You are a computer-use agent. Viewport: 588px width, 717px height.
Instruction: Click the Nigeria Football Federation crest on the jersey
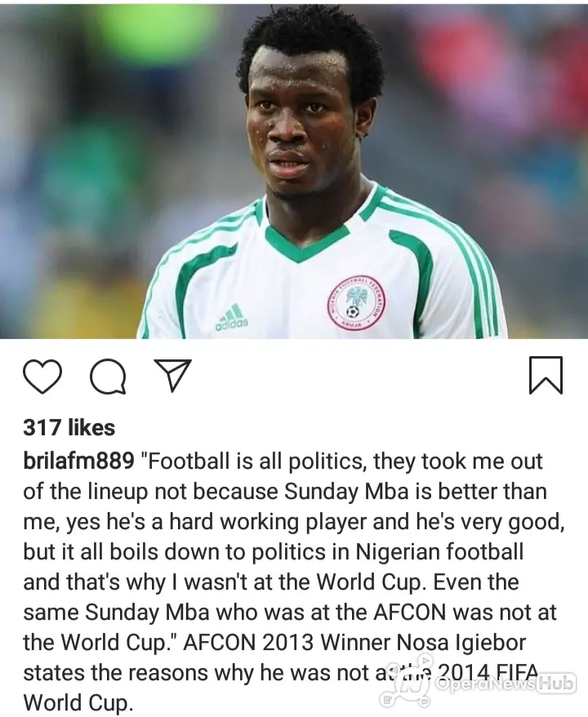coord(356,303)
